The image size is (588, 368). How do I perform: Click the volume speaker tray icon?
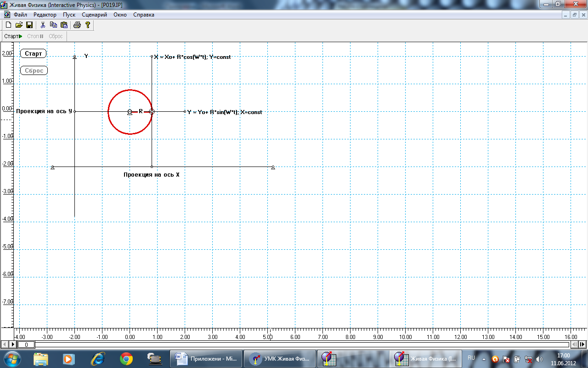point(539,359)
